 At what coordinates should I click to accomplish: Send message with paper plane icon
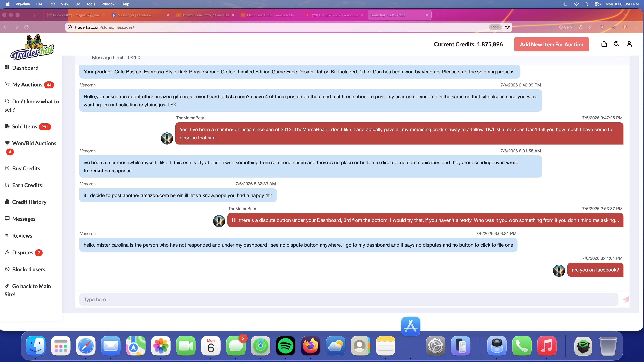pos(626,299)
